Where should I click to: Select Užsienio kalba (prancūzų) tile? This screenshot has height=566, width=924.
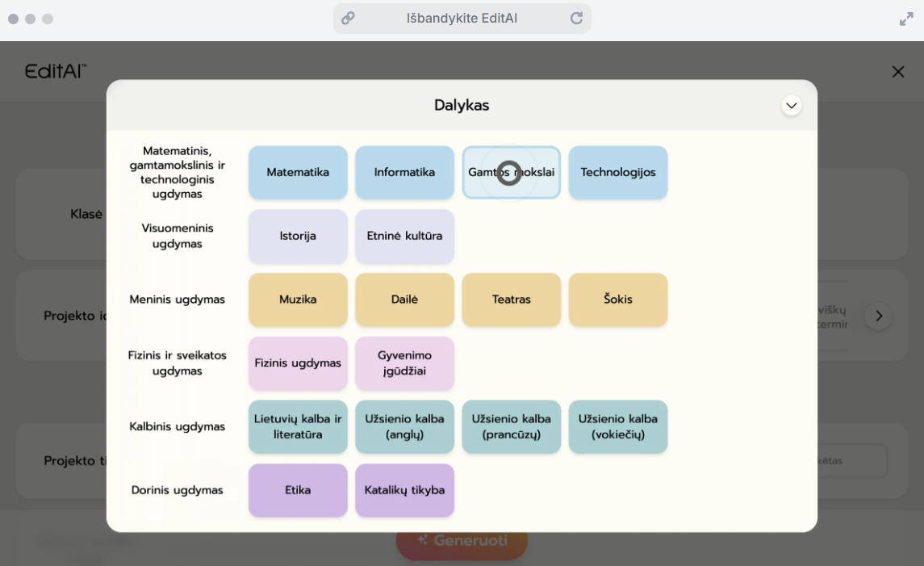511,427
